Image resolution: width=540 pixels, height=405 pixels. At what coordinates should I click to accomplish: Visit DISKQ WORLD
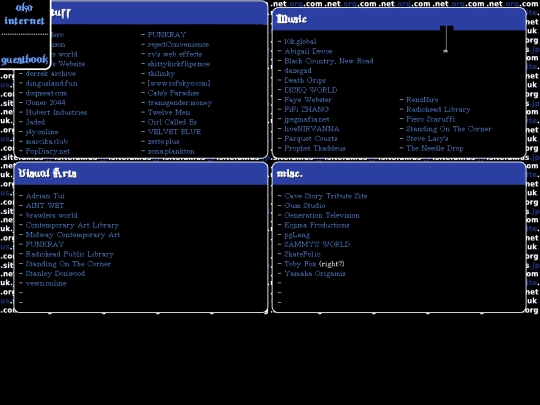click(x=311, y=90)
